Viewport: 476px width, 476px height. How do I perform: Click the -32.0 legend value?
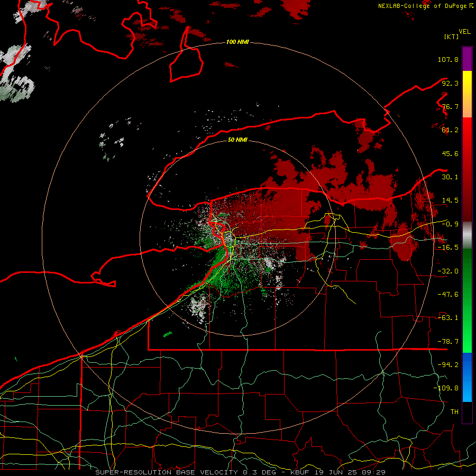pyautogui.click(x=448, y=271)
